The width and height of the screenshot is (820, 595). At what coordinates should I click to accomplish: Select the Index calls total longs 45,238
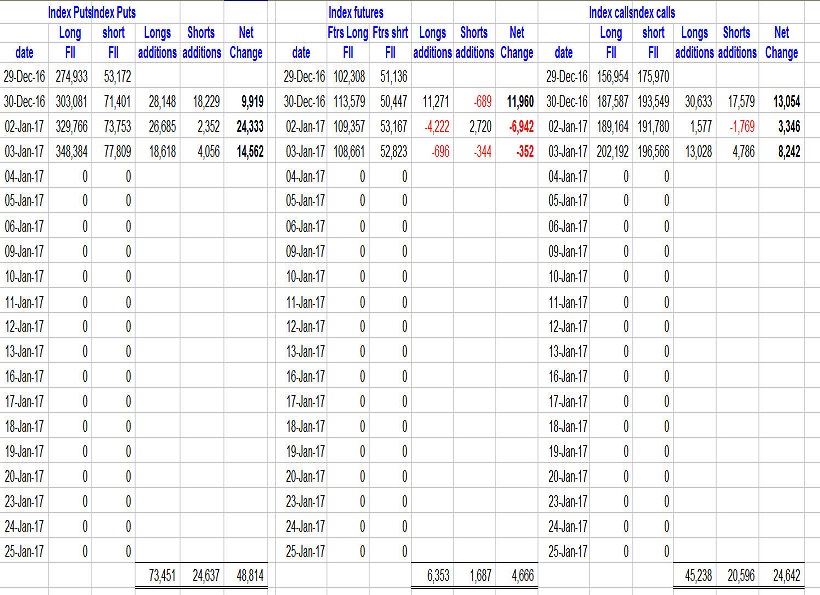(699, 576)
